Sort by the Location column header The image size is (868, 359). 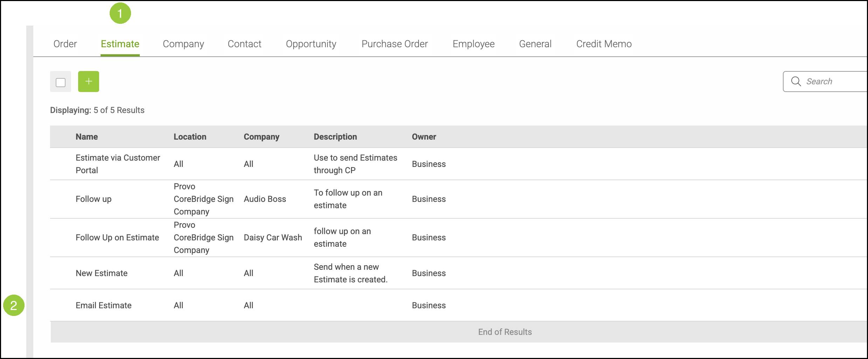pyautogui.click(x=190, y=137)
